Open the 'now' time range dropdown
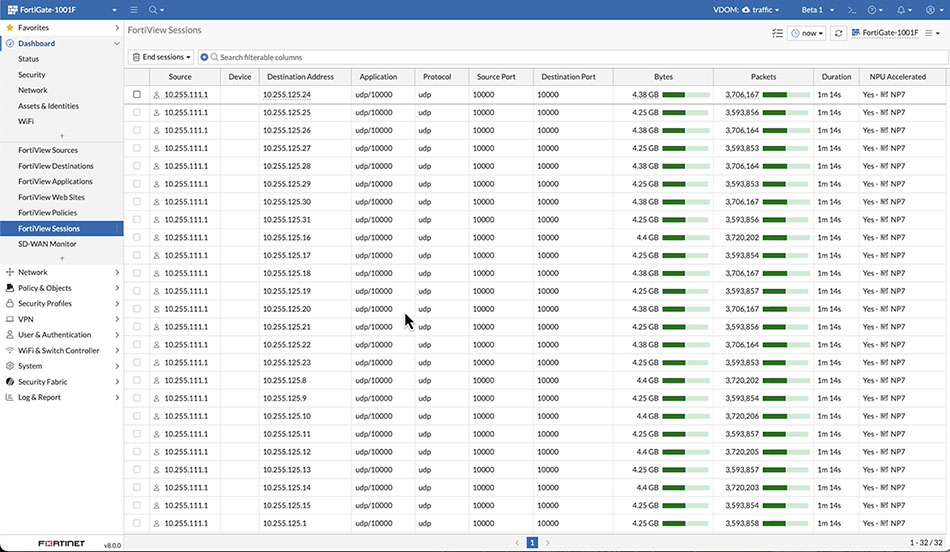 [x=807, y=33]
